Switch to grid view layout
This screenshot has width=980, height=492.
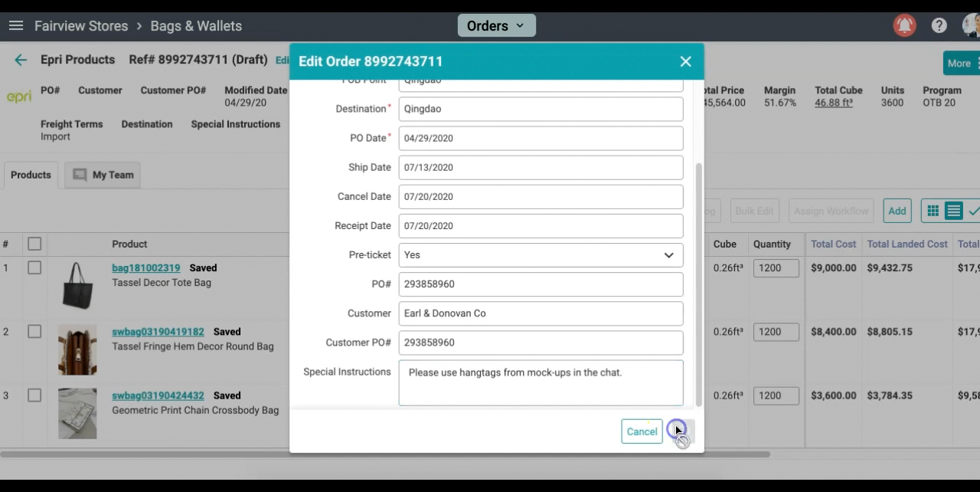coord(933,211)
